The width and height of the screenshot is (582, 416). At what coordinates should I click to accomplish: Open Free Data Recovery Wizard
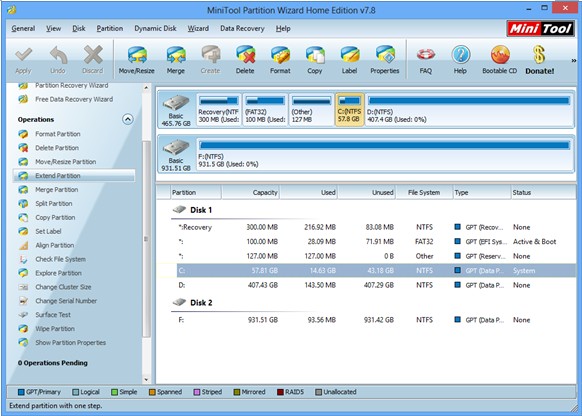click(73, 99)
